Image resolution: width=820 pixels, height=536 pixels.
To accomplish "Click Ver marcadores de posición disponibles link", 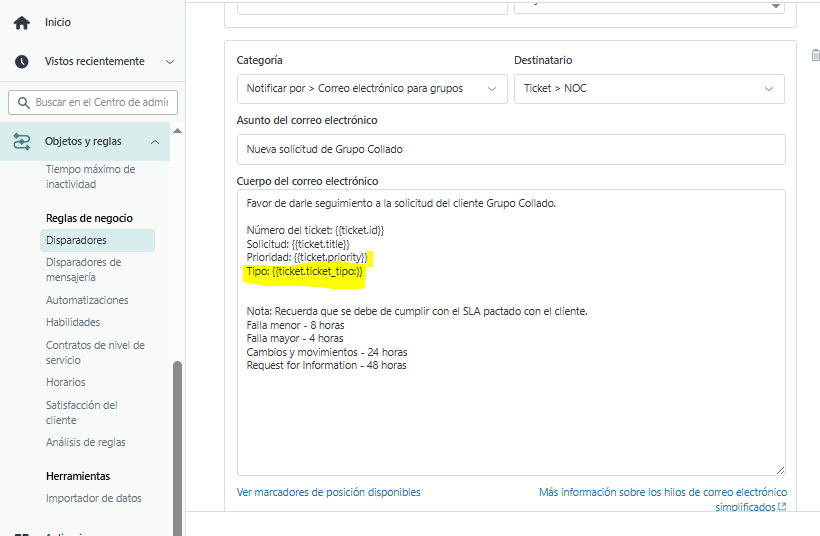I will pyautogui.click(x=328, y=492).
